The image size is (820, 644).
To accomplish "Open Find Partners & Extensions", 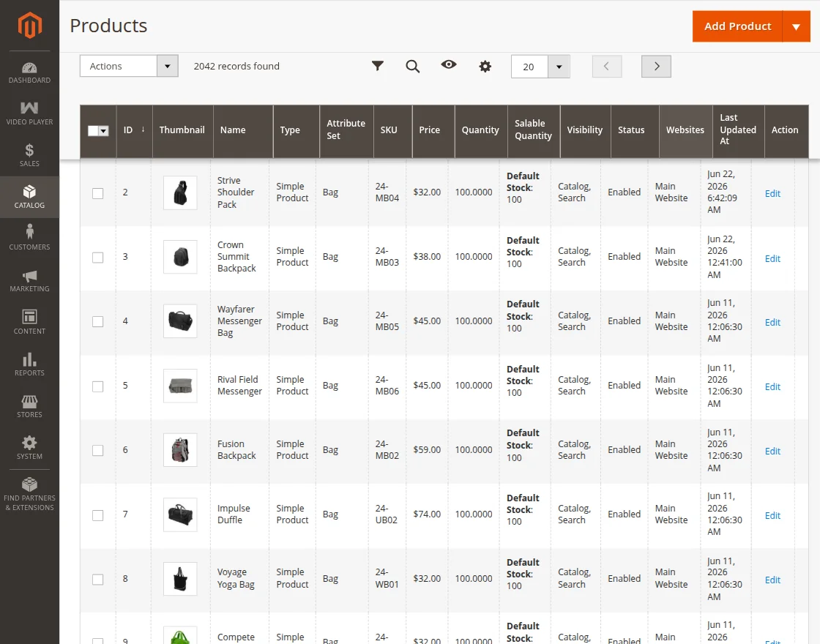I will click(x=29, y=493).
